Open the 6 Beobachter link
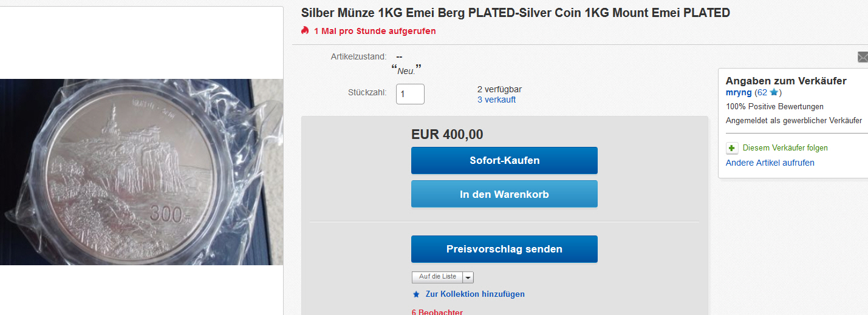The image size is (868, 315). 437,312
